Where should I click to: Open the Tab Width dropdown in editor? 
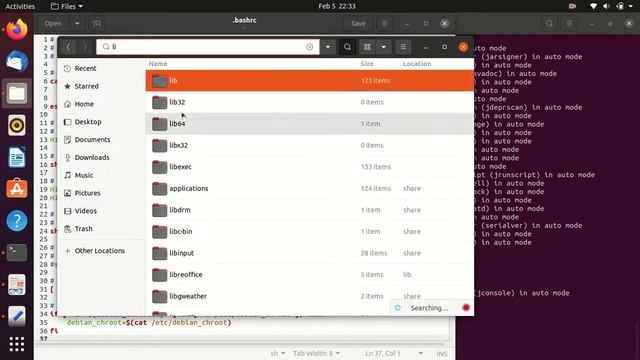(x=316, y=353)
